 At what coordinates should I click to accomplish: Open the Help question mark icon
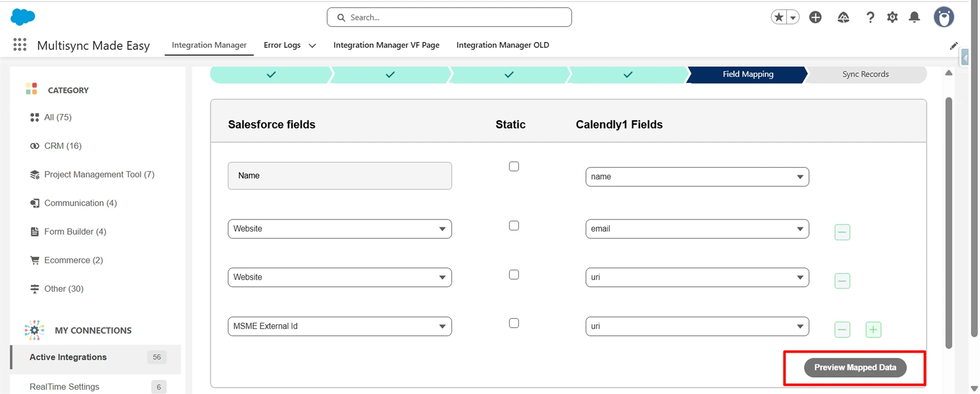click(x=870, y=17)
